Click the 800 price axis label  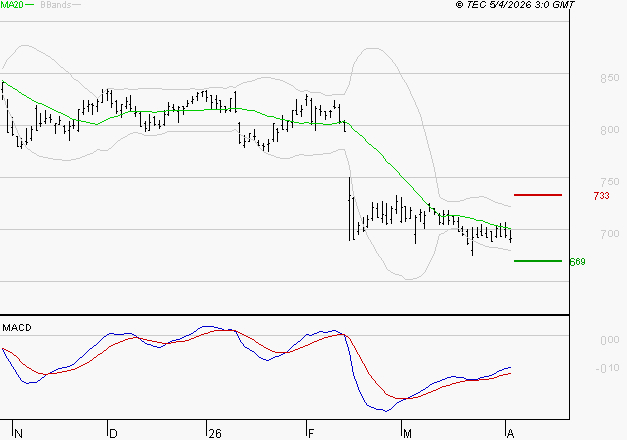609,130
